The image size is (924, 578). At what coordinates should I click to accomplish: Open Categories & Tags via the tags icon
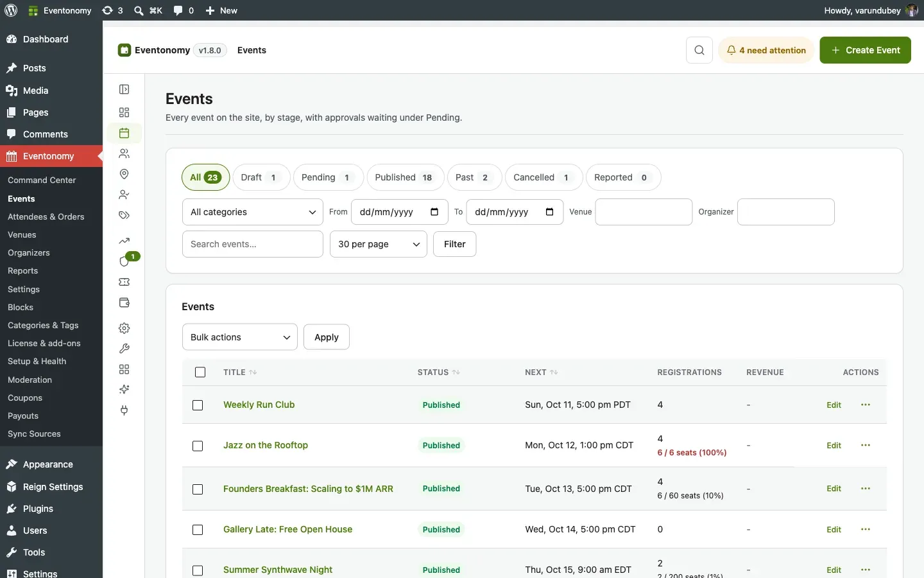(x=124, y=215)
